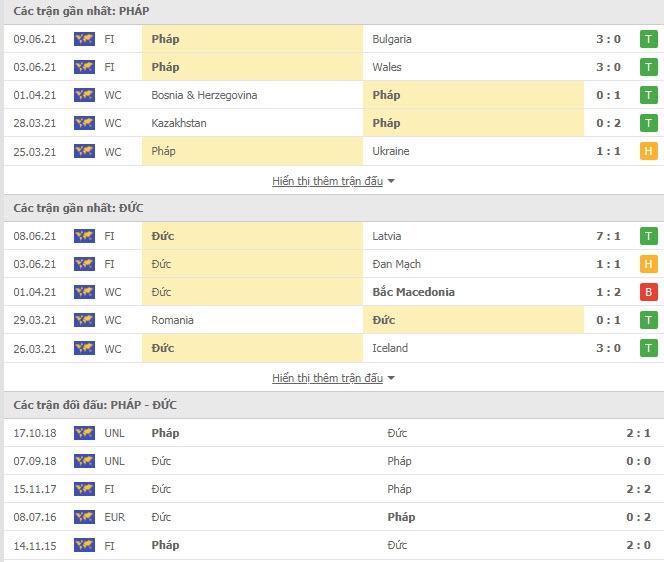This screenshot has width=664, height=562.
Task: Open the 2 : 2 score of 15.11.17 match
Action: (x=638, y=489)
